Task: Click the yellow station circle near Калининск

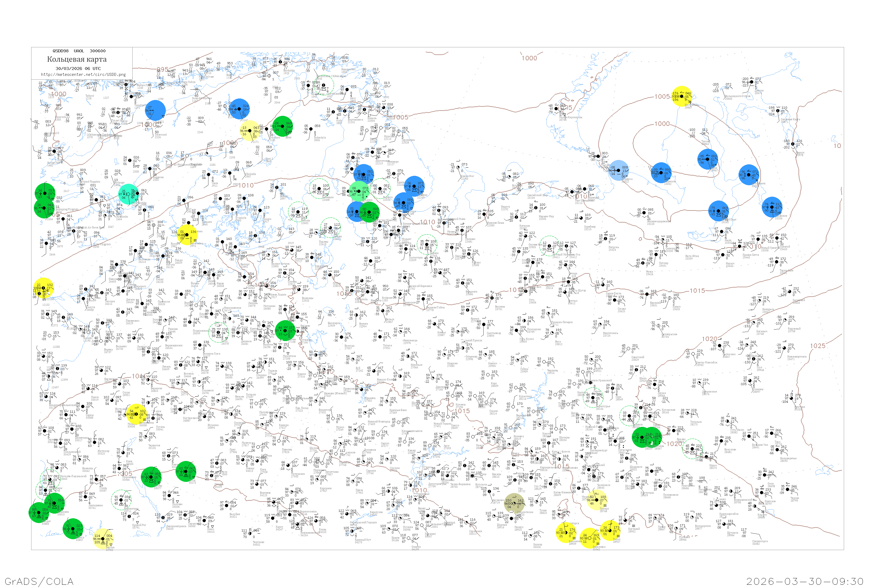Action: coord(566,532)
